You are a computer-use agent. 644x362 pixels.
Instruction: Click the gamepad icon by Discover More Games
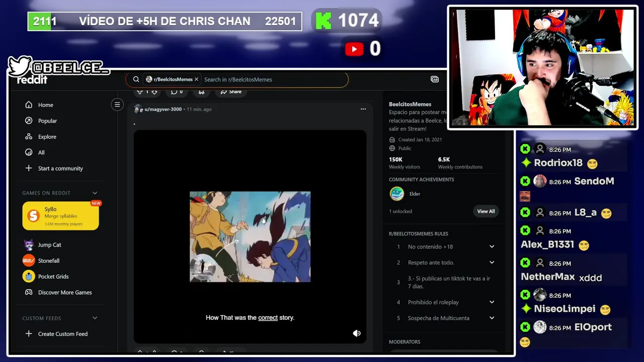coord(29,292)
